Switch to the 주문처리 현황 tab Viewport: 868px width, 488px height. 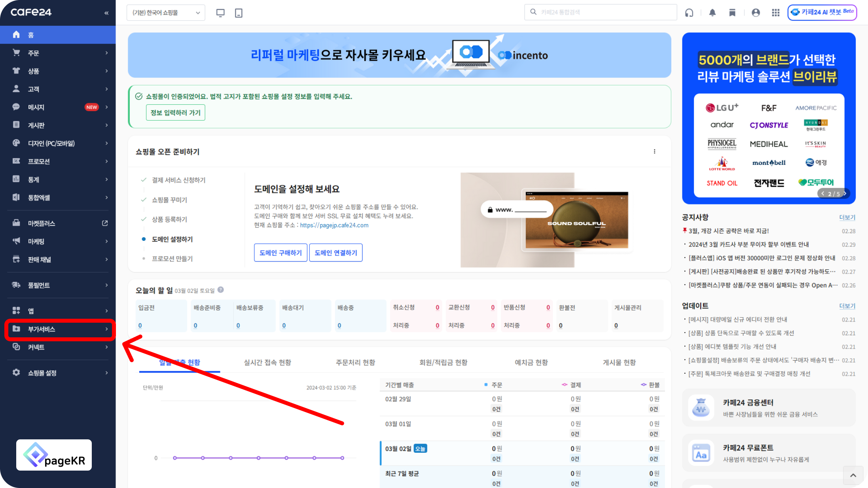click(355, 362)
